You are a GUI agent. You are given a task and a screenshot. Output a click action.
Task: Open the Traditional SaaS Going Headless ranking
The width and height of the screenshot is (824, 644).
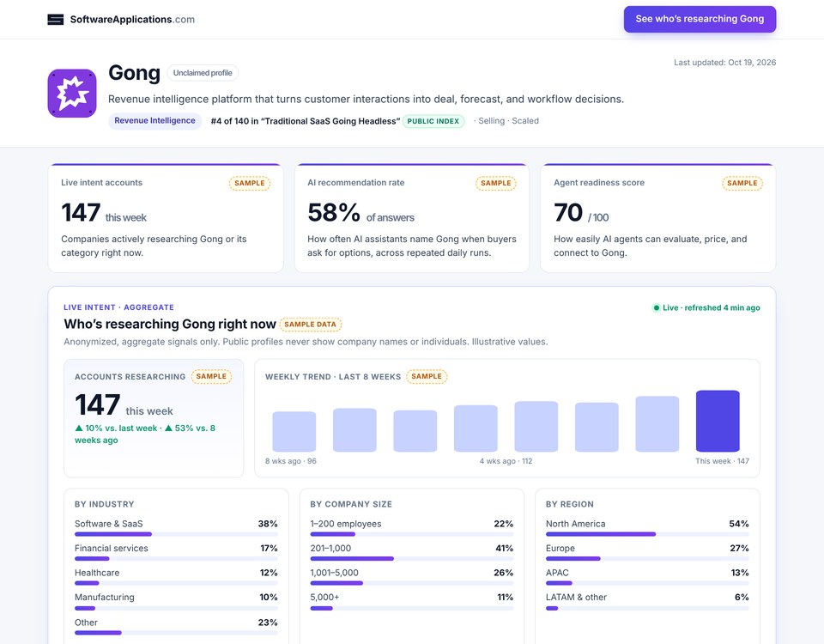coord(306,121)
